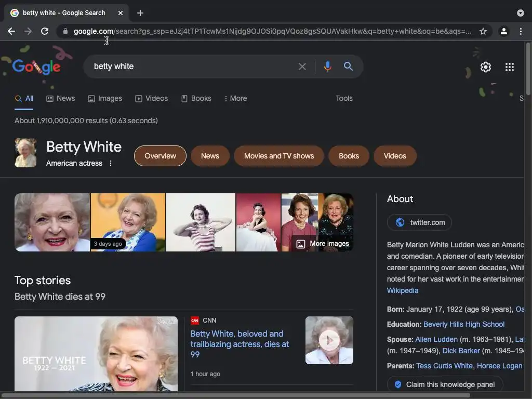Switch to the News results tab
The image size is (532, 399).
(61, 98)
